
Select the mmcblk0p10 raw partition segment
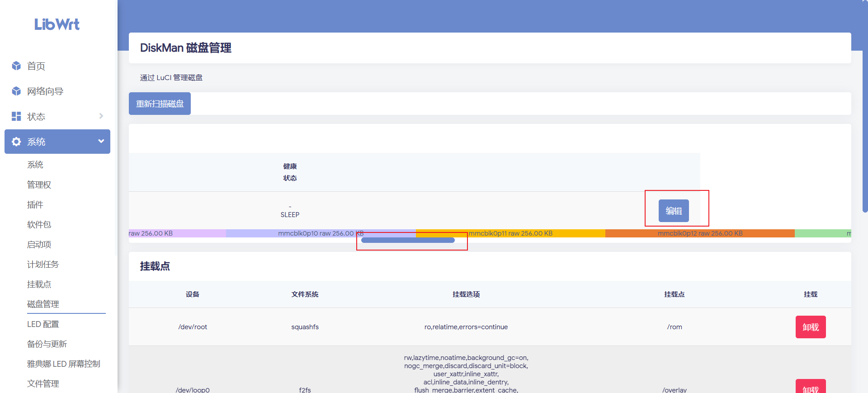click(x=321, y=233)
